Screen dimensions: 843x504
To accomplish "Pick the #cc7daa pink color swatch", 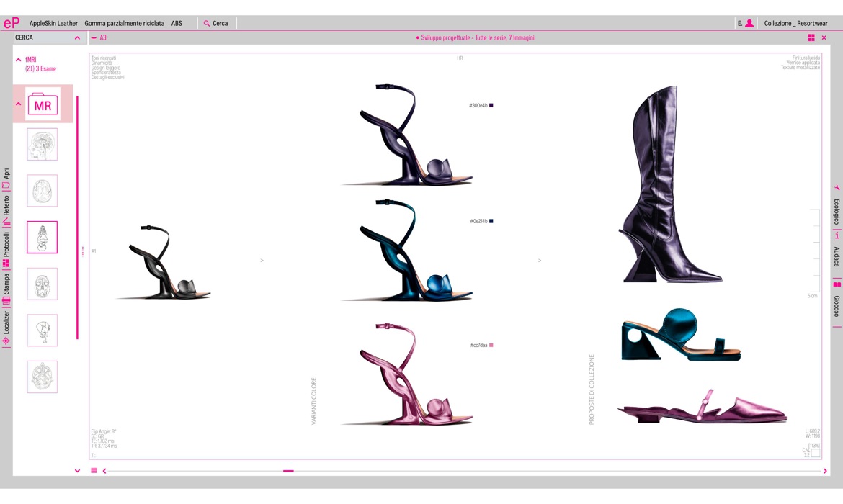I will point(491,346).
